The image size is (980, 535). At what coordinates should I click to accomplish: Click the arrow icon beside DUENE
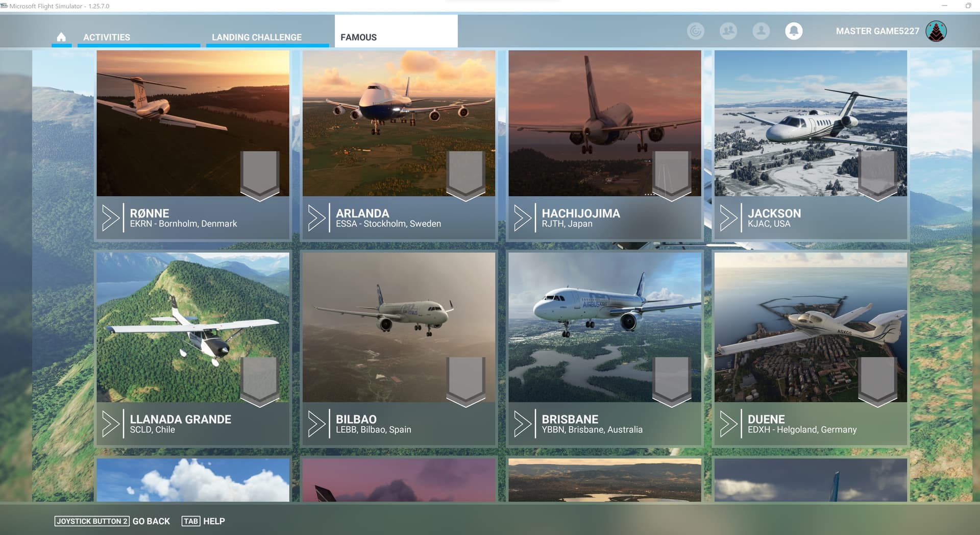728,424
